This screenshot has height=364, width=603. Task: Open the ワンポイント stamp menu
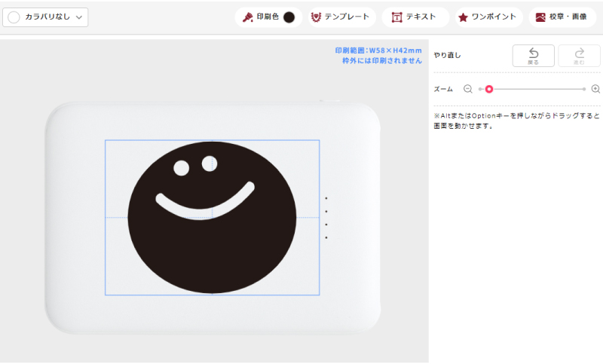[488, 17]
